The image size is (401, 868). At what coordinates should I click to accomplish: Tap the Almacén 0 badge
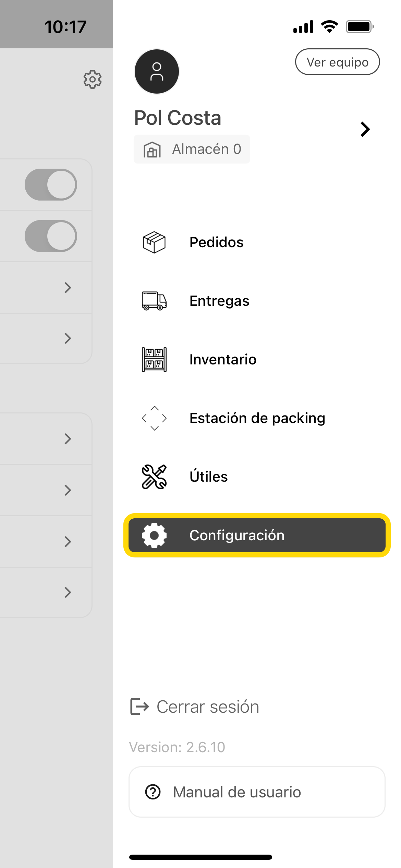click(x=192, y=149)
